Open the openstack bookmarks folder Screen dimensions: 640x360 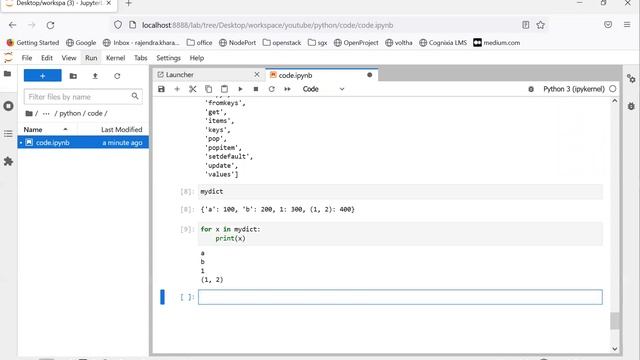282,42
